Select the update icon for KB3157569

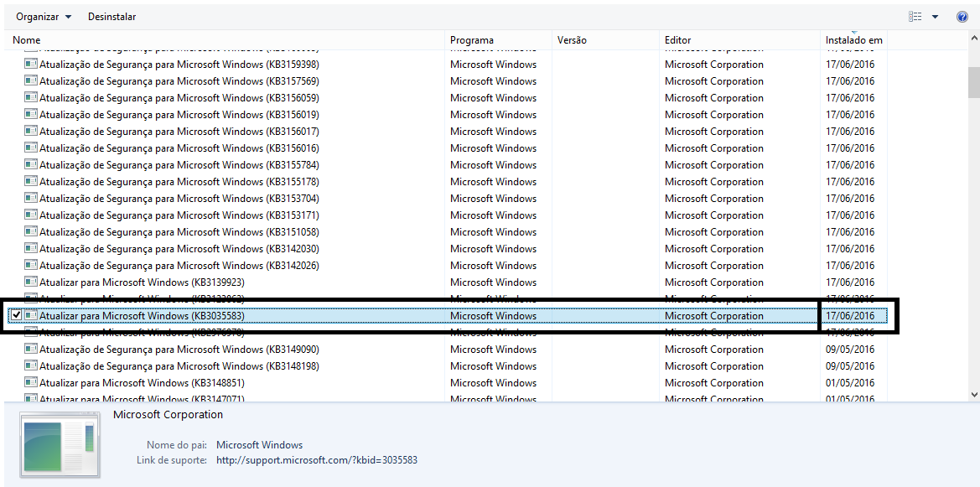tap(31, 80)
